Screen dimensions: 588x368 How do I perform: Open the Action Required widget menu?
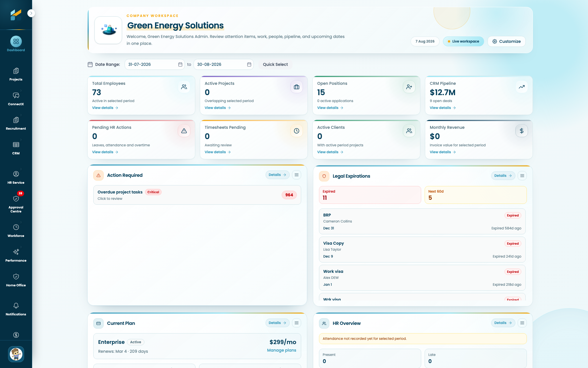(x=297, y=175)
